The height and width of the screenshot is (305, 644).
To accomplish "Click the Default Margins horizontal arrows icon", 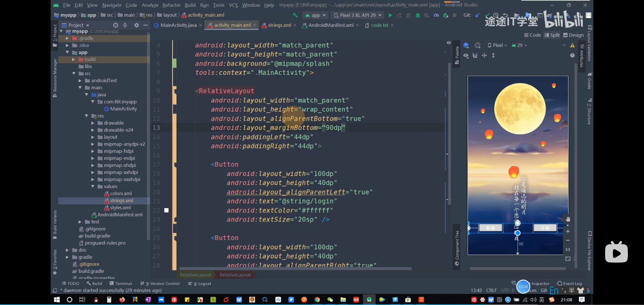I will [484, 55].
